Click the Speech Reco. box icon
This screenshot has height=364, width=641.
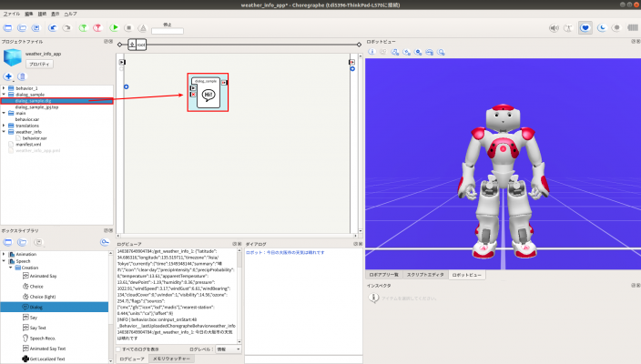[24, 339]
